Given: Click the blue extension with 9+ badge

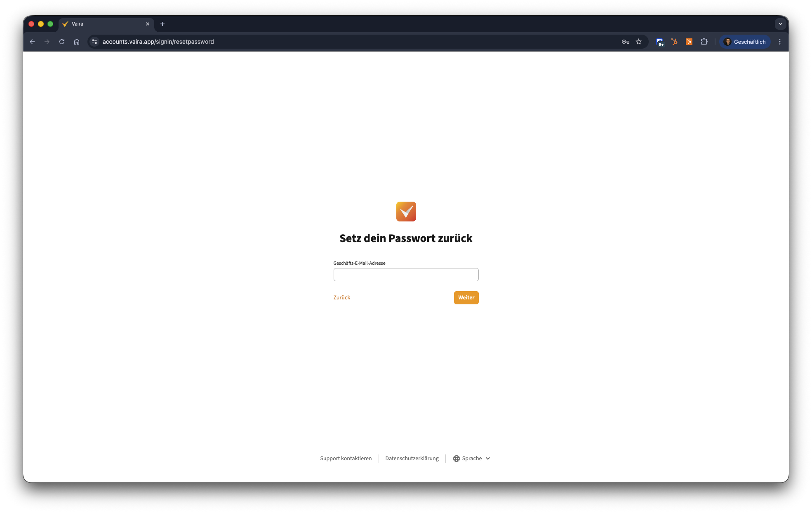Looking at the screenshot, I should (660, 42).
